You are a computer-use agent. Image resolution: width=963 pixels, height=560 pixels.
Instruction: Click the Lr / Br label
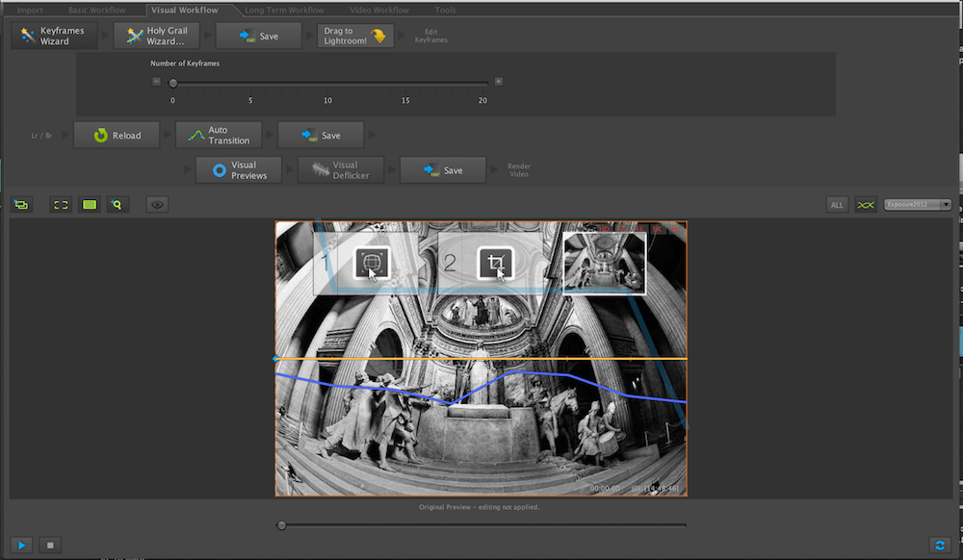tap(41, 136)
